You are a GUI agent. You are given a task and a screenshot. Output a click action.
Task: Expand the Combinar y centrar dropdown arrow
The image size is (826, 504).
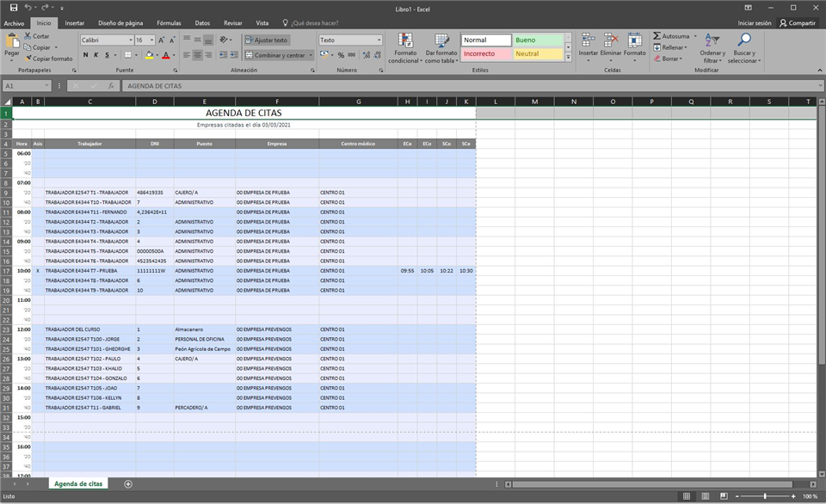pyautogui.click(x=311, y=55)
